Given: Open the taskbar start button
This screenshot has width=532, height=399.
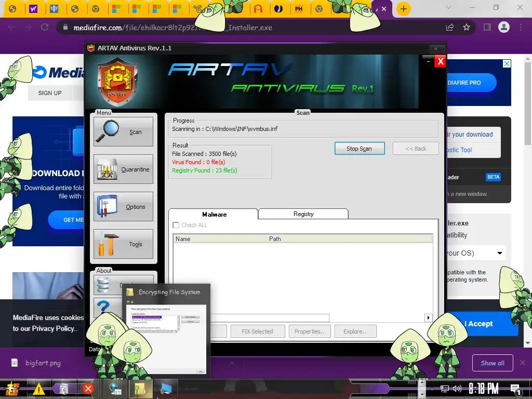Looking at the screenshot, I should [12, 389].
